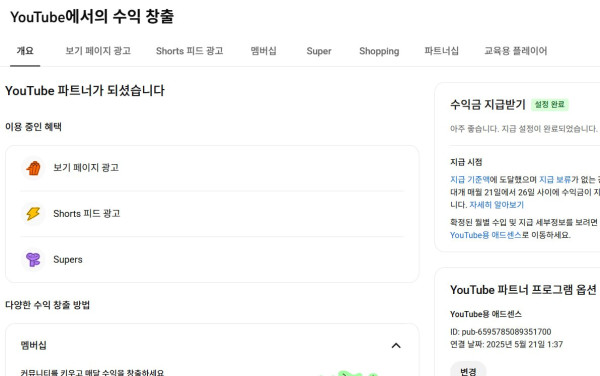Image resolution: width=600 pixels, height=376 pixels.
Task: Click the 커뮤니티를 키우고 매달 수익을 창출하세요 text
Action: (x=92, y=373)
